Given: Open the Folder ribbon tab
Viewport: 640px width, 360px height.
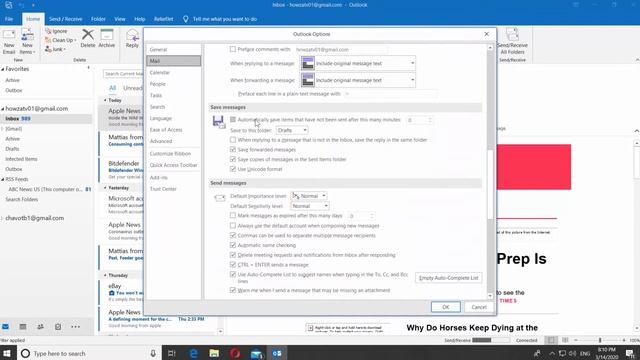Looking at the screenshot, I should click(98, 19).
